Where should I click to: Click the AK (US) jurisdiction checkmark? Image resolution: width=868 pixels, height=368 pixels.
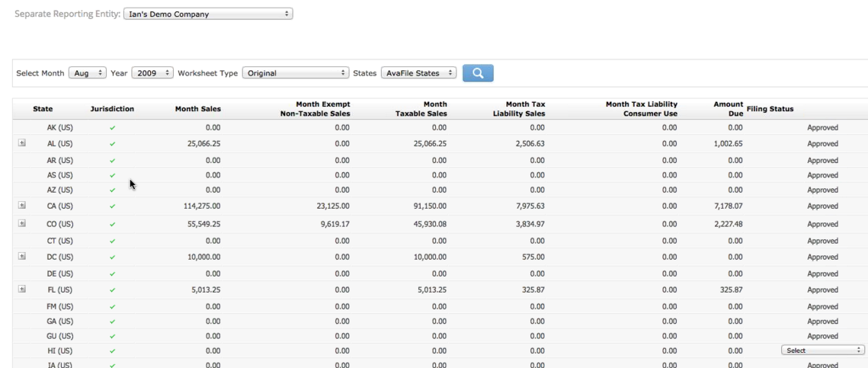pos(113,128)
